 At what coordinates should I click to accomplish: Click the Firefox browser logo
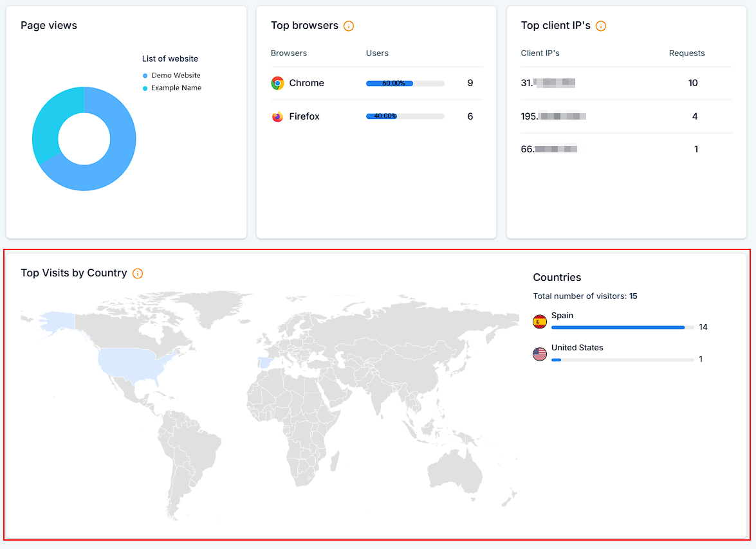coord(277,116)
